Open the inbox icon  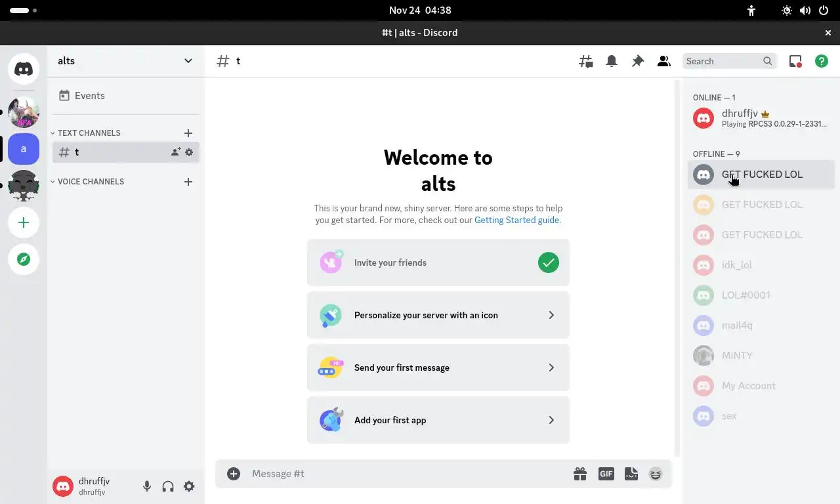[x=795, y=61]
